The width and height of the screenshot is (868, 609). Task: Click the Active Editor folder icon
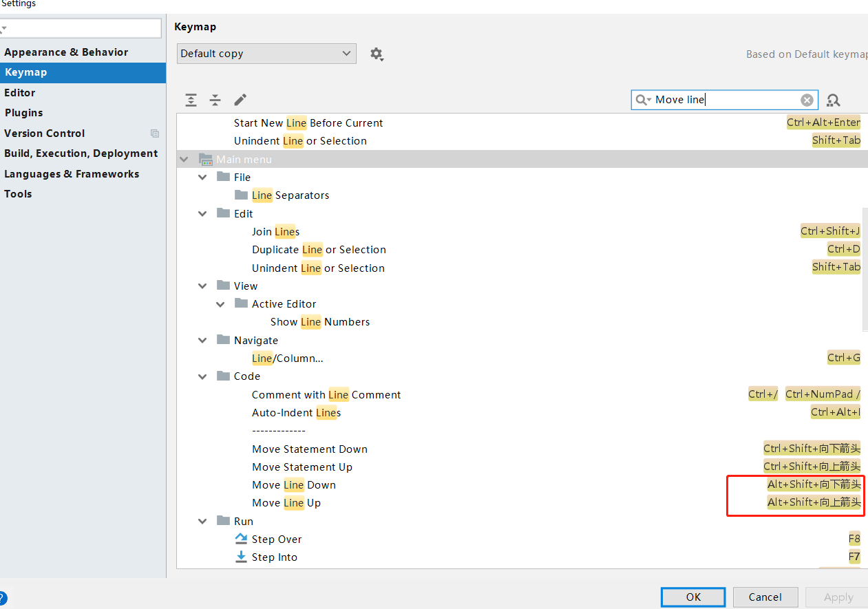[241, 303]
